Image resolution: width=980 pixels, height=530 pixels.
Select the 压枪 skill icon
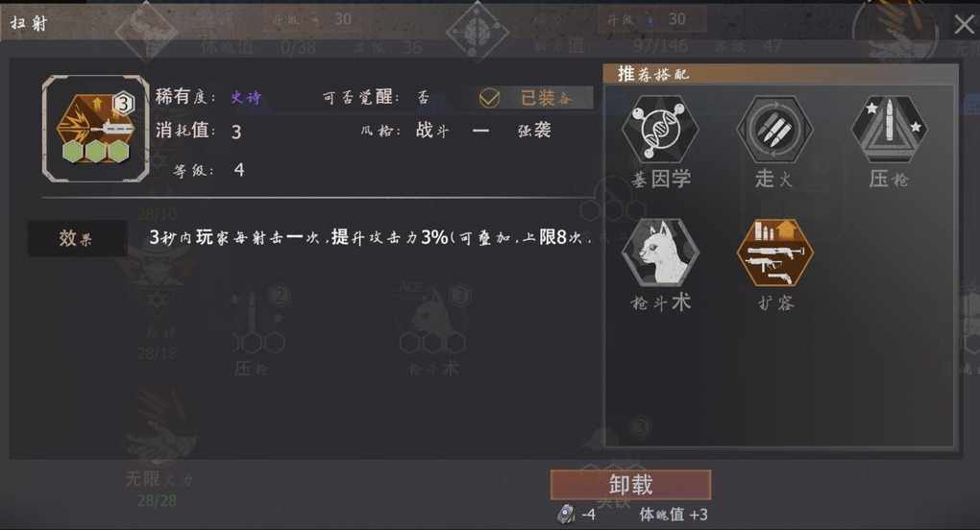pyautogui.click(x=890, y=130)
